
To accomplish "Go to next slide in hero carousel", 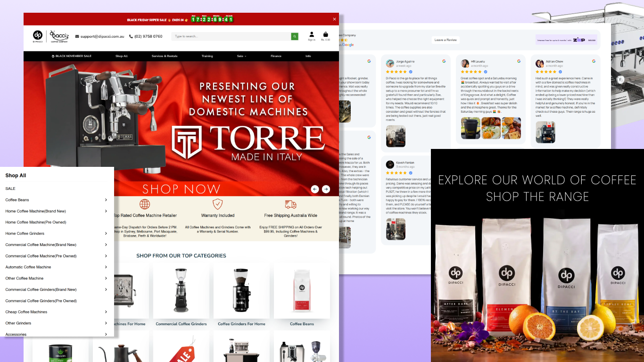I will [x=326, y=189].
